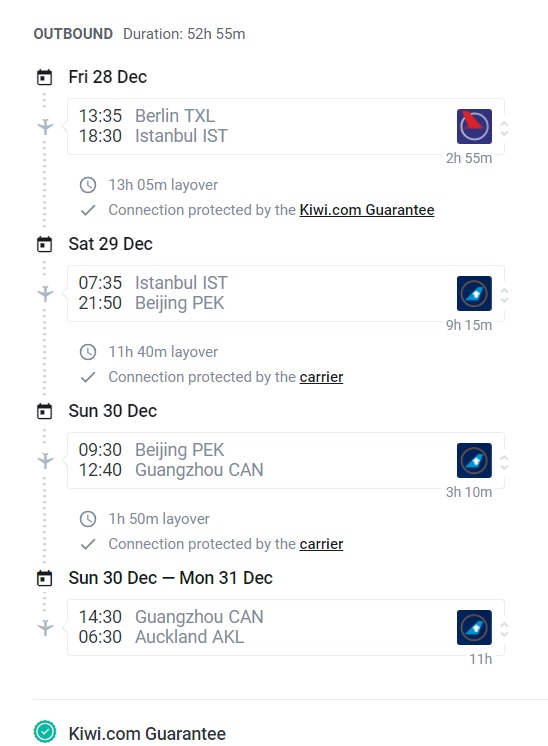
Task: Open the carrier link under 1h 50m layover
Action: tap(321, 544)
